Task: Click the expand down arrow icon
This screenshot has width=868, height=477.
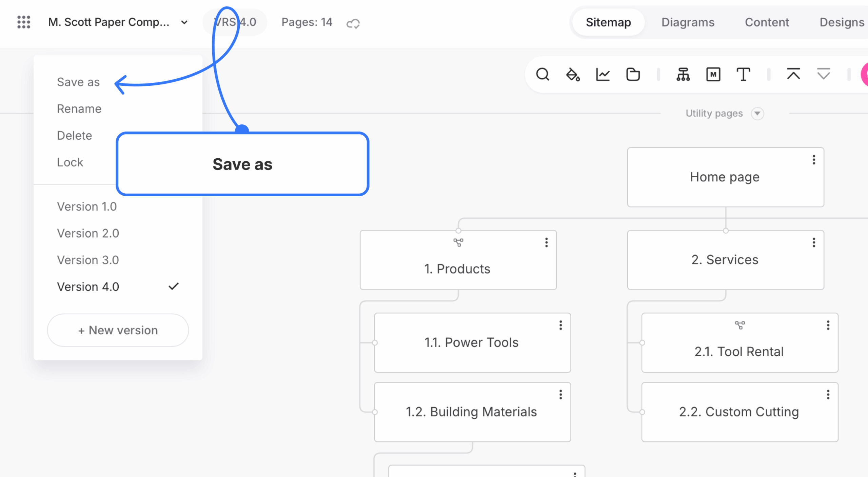Action: coord(824,74)
